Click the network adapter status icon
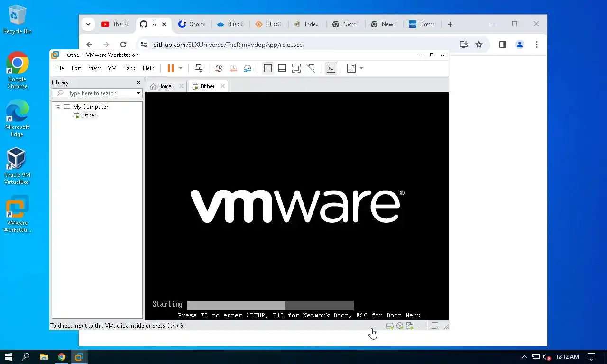607x364 pixels. click(x=410, y=326)
